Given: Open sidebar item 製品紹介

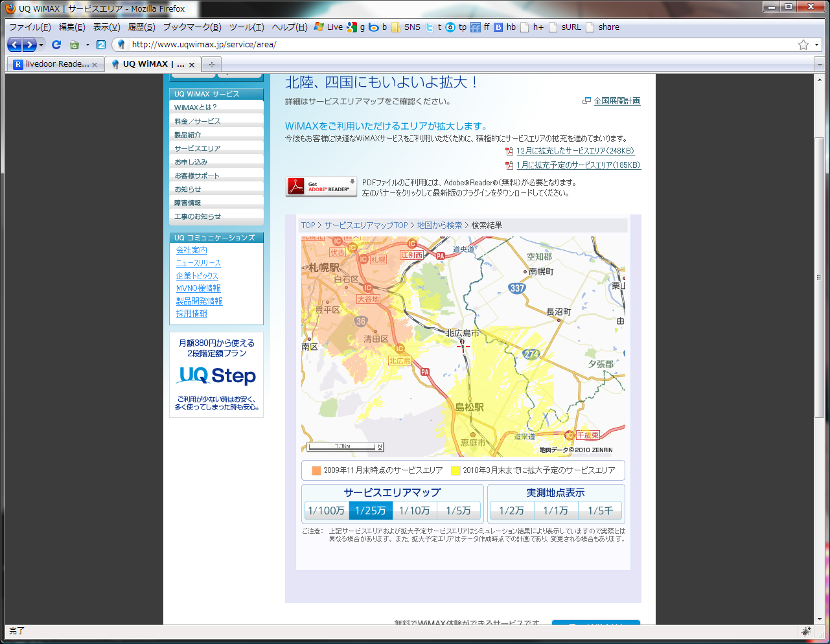Looking at the screenshot, I should coord(216,135).
